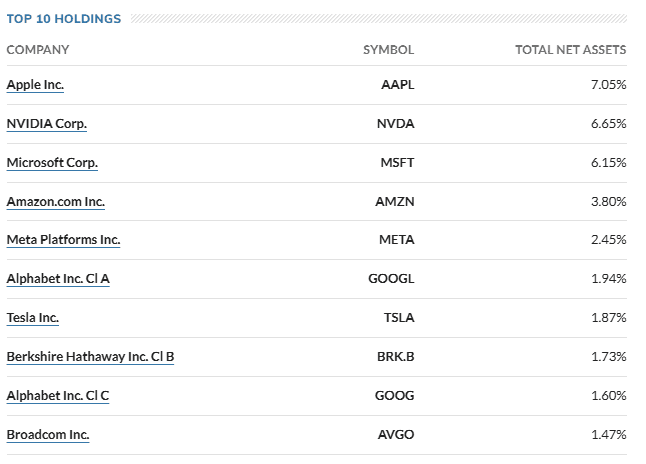The image size is (646, 464).
Task: Open the Microsoft Corp. link
Action: (52, 162)
